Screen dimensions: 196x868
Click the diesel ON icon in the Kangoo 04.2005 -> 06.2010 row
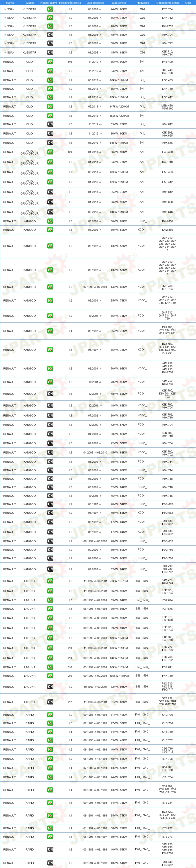(x=50, y=452)
